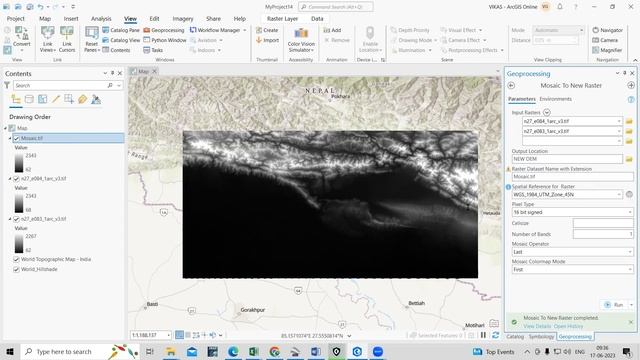Click the Geoprocessing back arrow

pos(511,85)
